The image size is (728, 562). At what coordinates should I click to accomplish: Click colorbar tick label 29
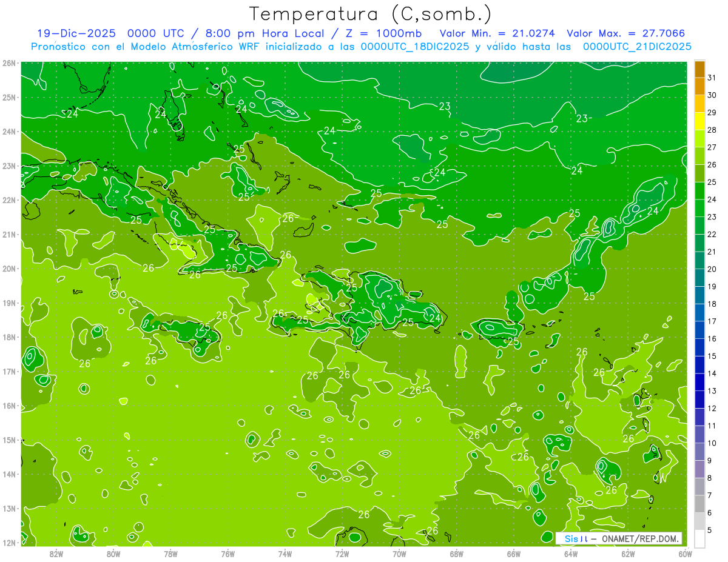pyautogui.click(x=712, y=113)
